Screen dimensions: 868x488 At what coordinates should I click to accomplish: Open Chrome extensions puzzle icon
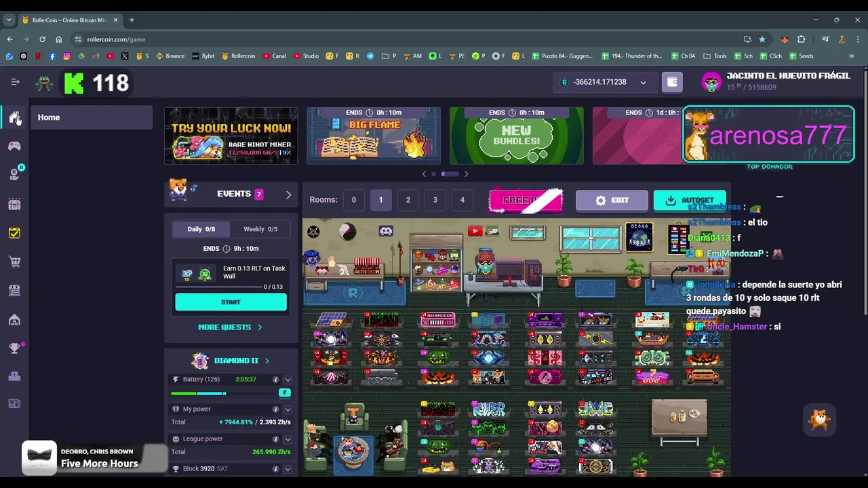801,39
